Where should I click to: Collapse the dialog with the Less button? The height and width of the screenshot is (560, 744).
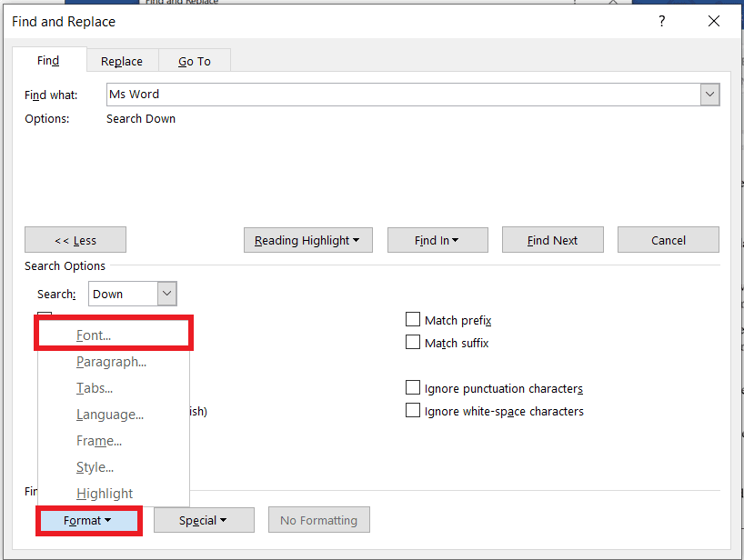tap(75, 239)
